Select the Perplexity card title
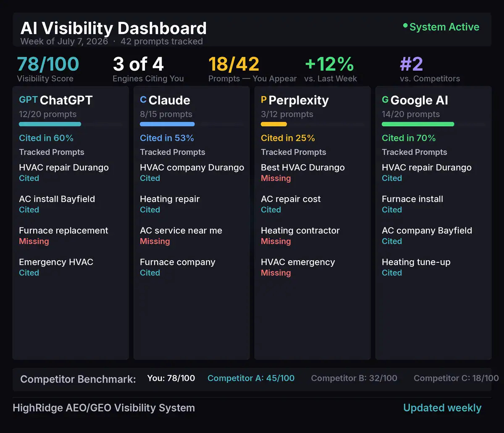 click(x=299, y=100)
